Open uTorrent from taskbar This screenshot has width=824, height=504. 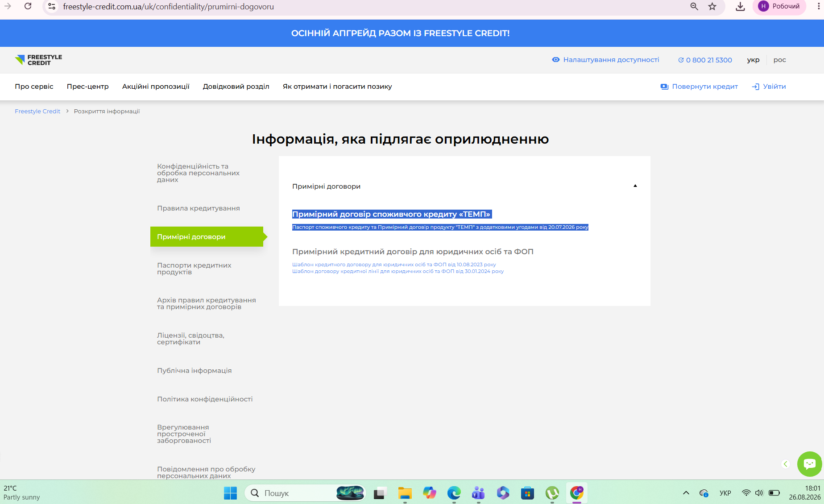tap(552, 493)
